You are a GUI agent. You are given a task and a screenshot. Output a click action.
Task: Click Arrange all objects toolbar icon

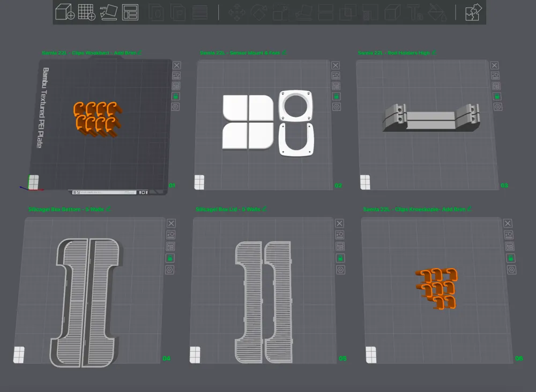click(x=130, y=12)
